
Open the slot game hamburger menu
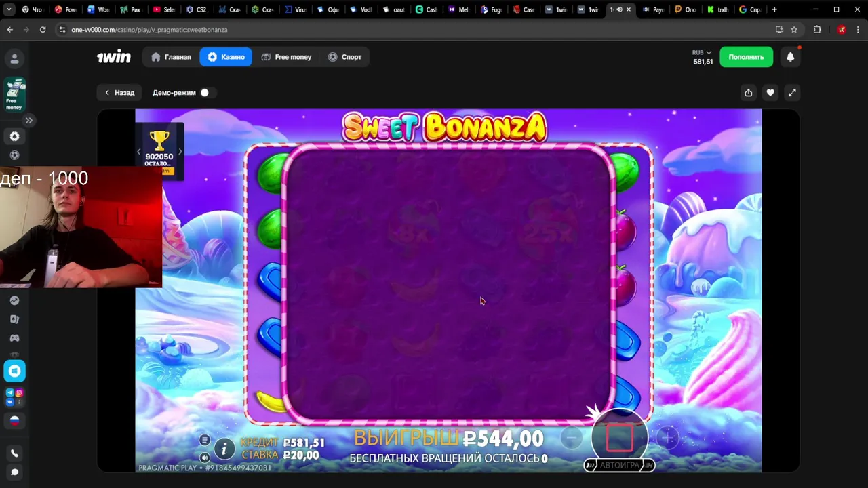(x=205, y=440)
